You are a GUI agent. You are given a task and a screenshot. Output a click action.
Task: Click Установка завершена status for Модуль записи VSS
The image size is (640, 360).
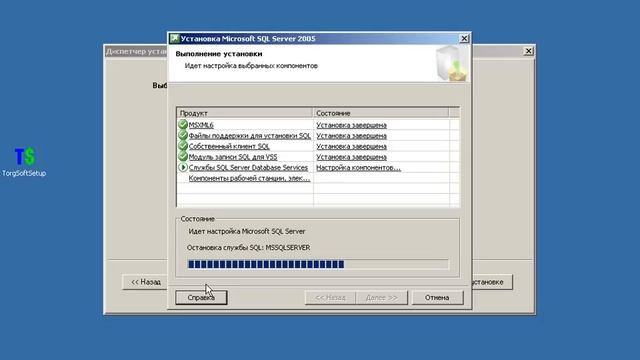351,157
